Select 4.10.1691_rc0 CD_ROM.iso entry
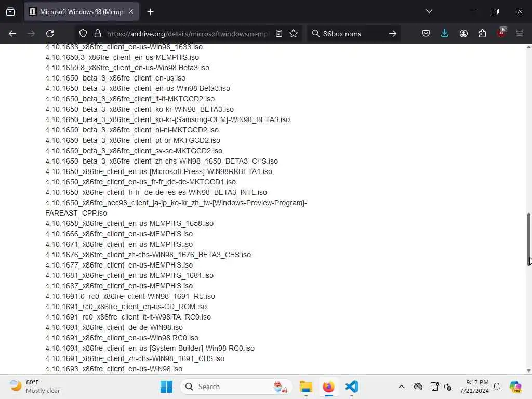The image size is (532, 399). pos(126,307)
